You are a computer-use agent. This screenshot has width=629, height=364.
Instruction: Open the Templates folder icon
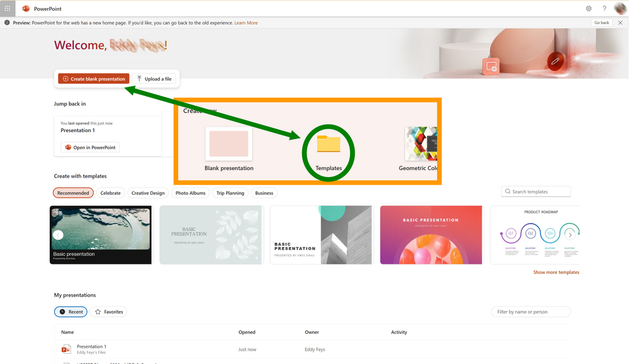pos(329,144)
